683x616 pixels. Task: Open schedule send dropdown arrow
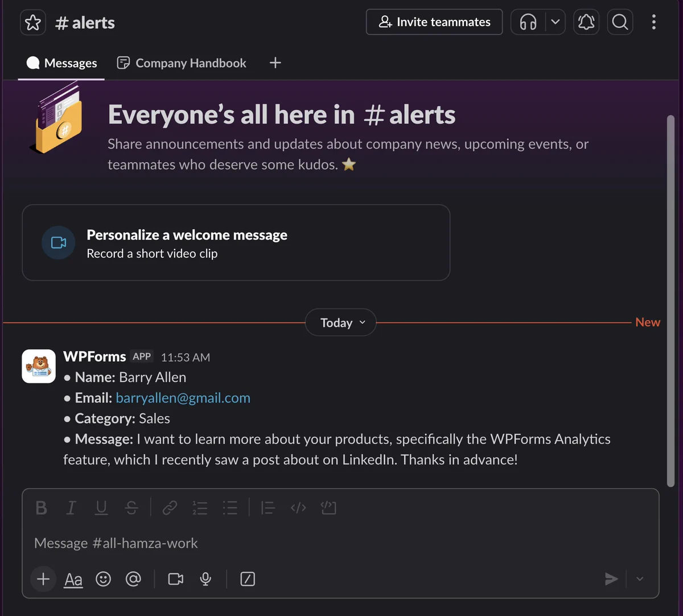click(x=640, y=579)
